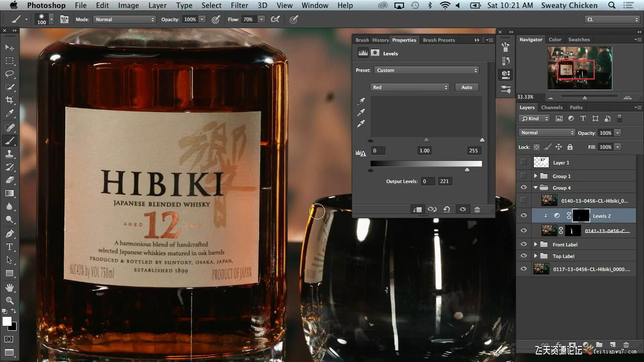Filter layers by pixel layer icon

pos(559,119)
